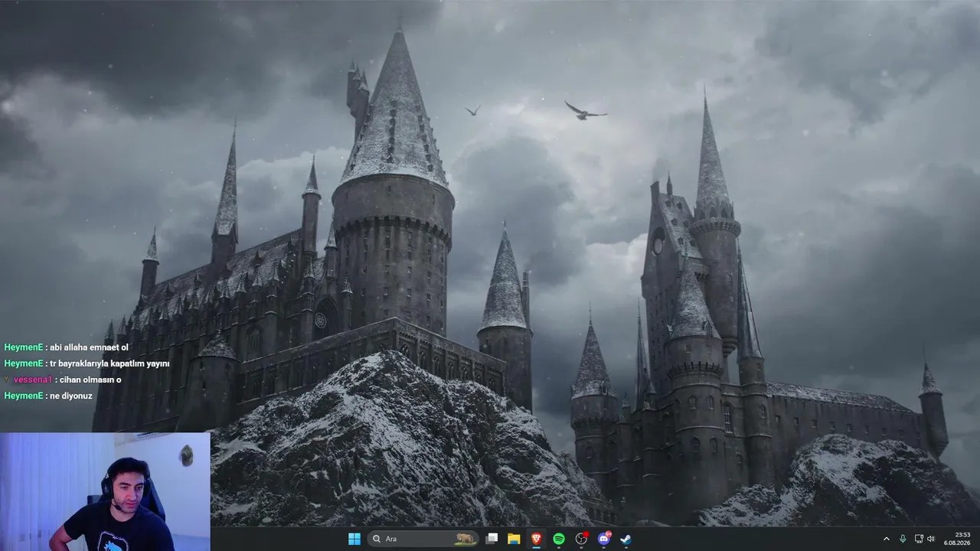Open the 23:53 clock and date
Screen dimensions: 980x551
point(958,539)
